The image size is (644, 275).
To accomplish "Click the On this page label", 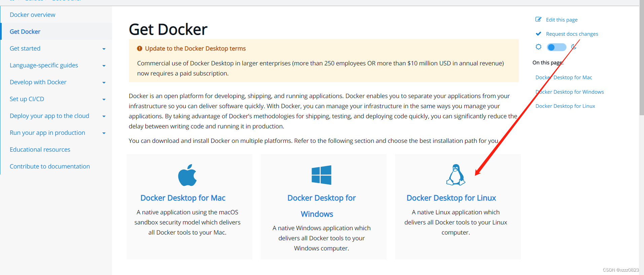I will 547,63.
